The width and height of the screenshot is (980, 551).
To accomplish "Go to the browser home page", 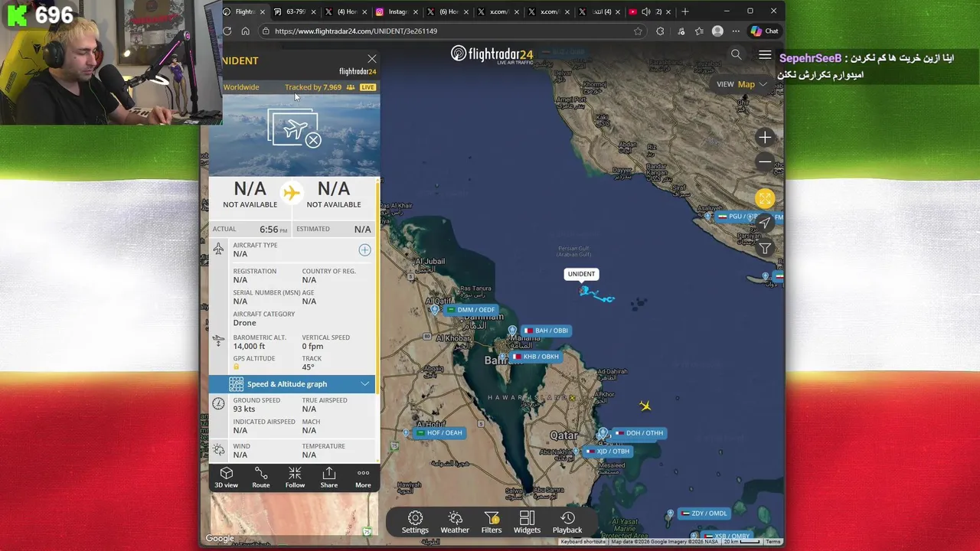I will click(245, 31).
